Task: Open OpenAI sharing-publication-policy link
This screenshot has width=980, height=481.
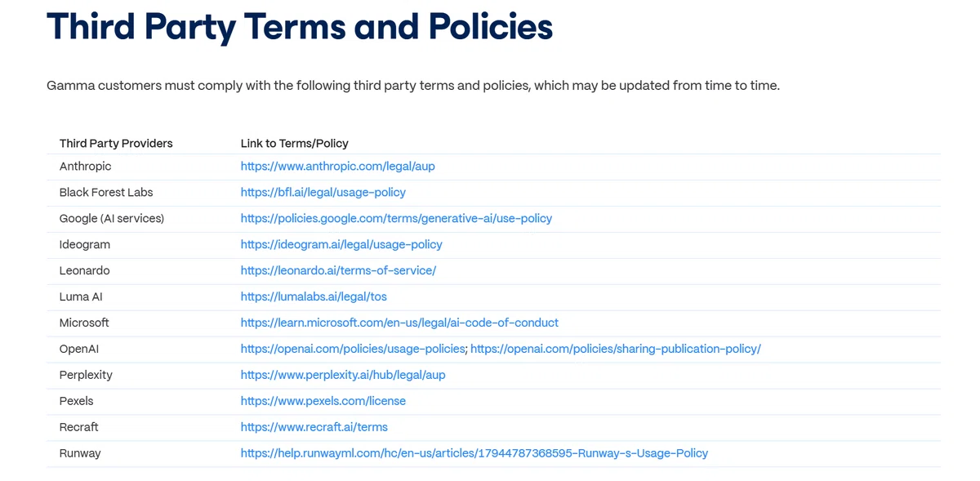Action: (616, 349)
